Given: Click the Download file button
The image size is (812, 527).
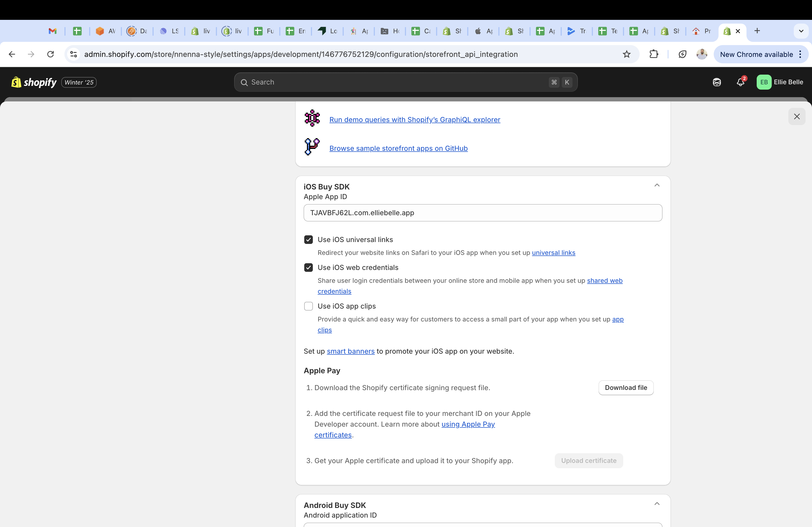Looking at the screenshot, I should [x=626, y=387].
